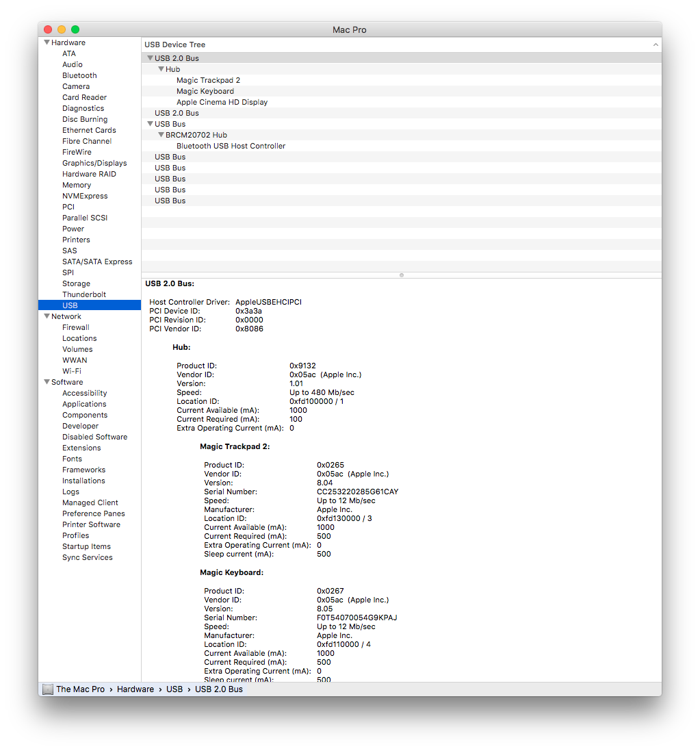This screenshot has height=751, width=700.
Task: Open the Camera category
Action: (76, 86)
